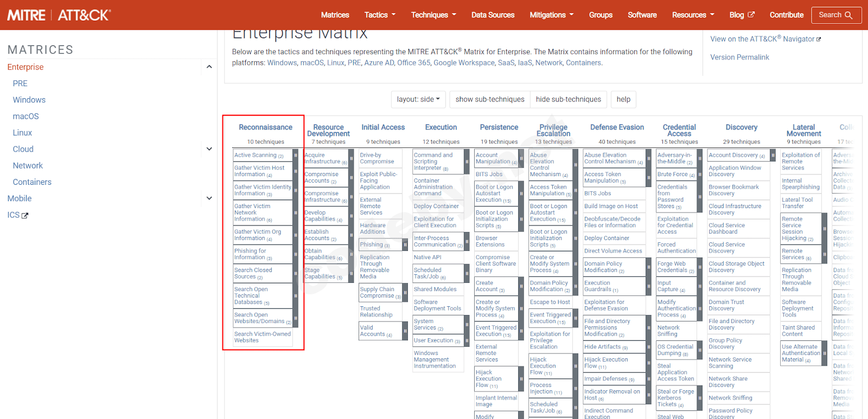The image size is (868, 419).
Task: Click the external icon next to ICS
Action: click(x=25, y=215)
